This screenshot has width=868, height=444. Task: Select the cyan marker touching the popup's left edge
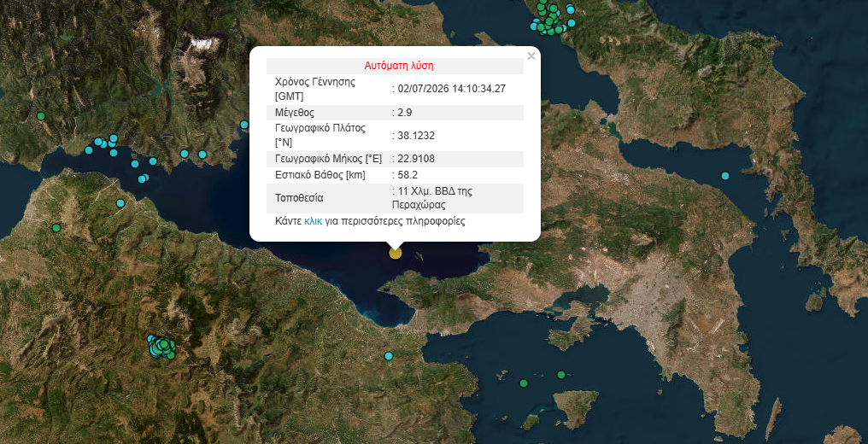244,125
